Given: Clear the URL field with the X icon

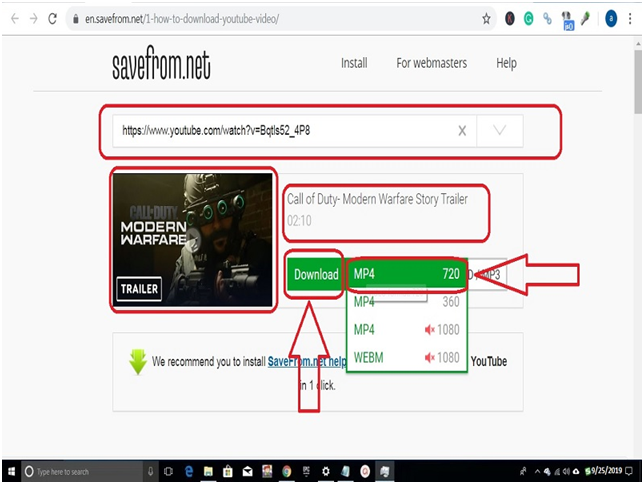Looking at the screenshot, I should tap(462, 131).
